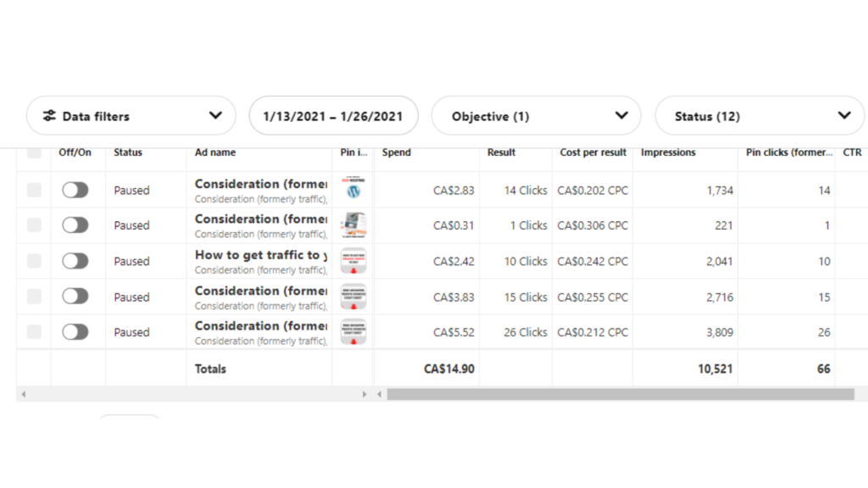Click Paused status in the CA$2.83 row
This screenshot has width=868, height=488.
pos(131,191)
